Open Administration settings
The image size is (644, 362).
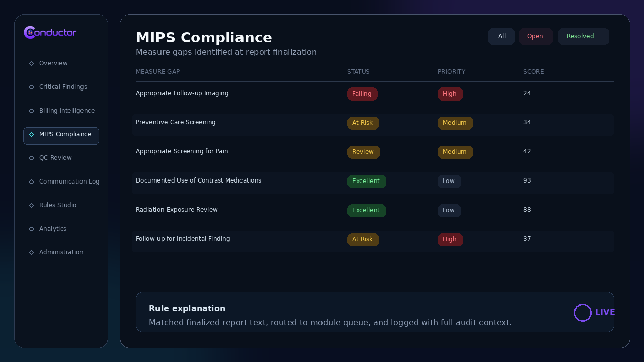click(x=61, y=252)
